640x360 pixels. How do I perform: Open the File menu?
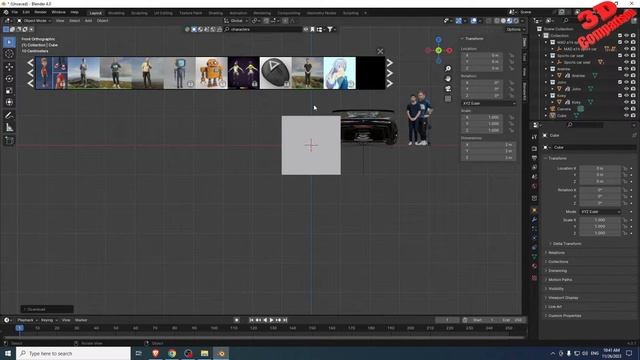[x=14, y=13]
